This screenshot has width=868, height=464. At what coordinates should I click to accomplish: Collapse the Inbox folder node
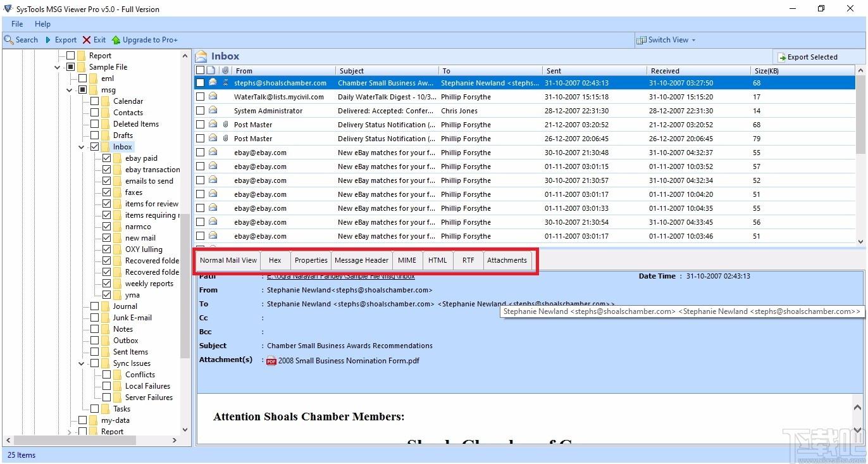coord(82,147)
